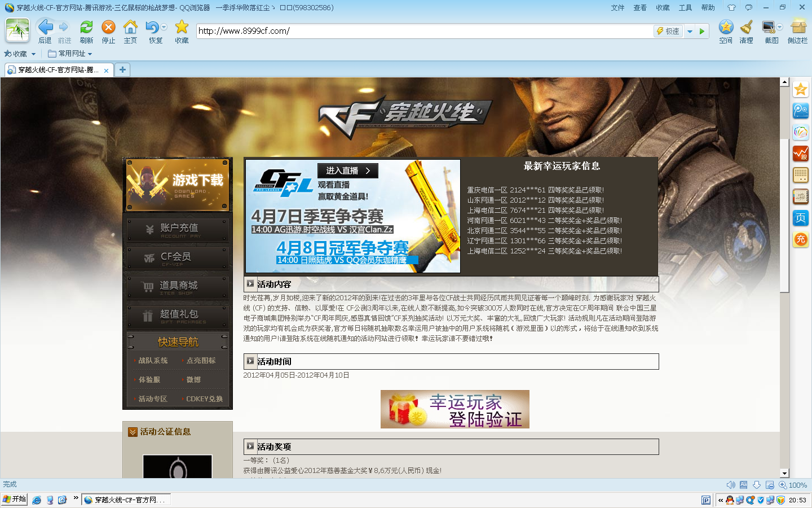Click 点亮图标 quick nav link
This screenshot has width=812, height=508.
[x=201, y=360]
